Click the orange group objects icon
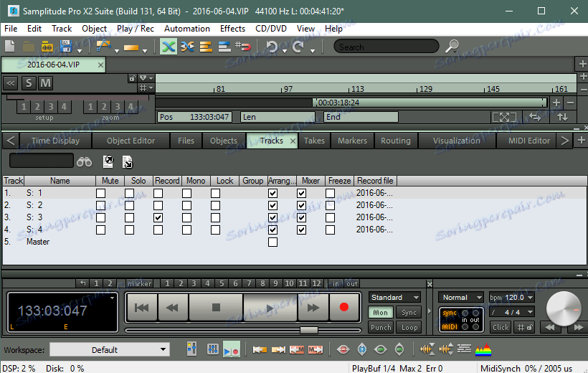Viewport: 588px width, 373px height. (x=206, y=47)
